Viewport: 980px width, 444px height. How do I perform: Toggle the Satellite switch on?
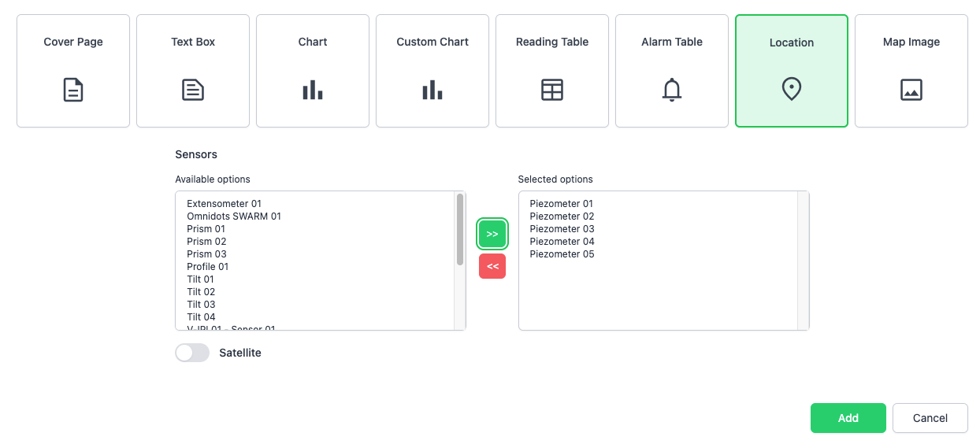[192, 353]
